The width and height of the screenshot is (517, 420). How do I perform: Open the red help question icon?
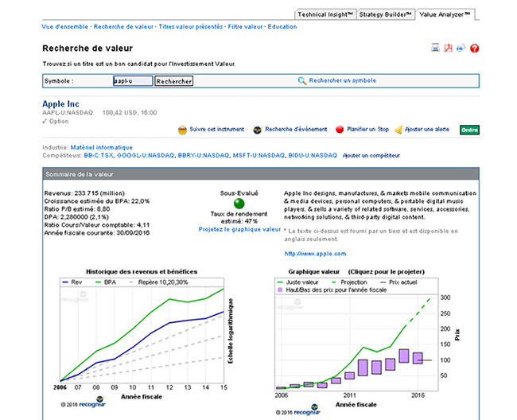tap(475, 49)
